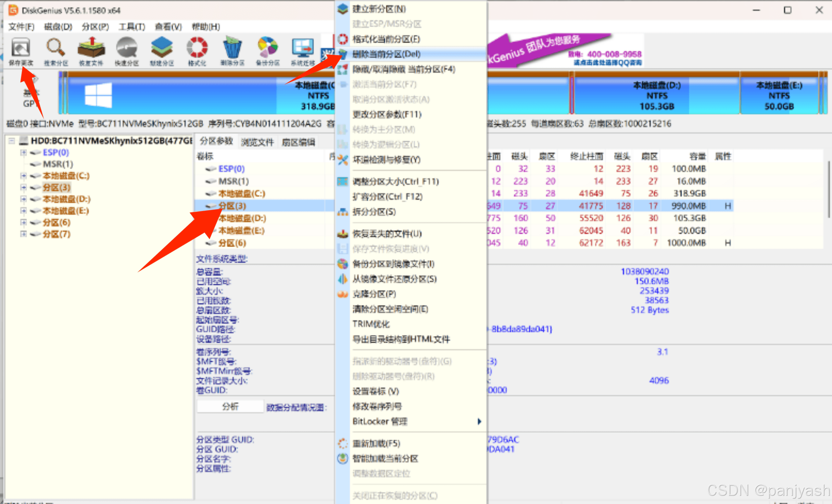
Task: Expand the 本地磁盘(C:) node in the disk tree
Action: pyautogui.click(x=23, y=176)
